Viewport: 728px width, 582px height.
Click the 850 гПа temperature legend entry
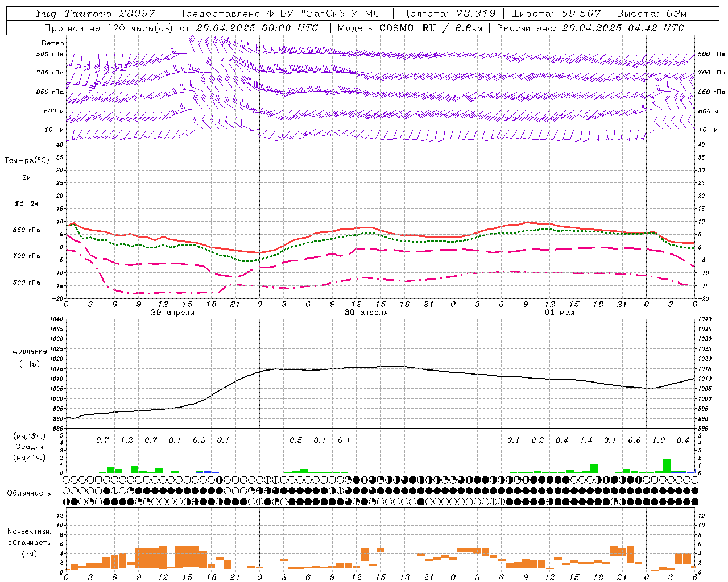[26, 230]
